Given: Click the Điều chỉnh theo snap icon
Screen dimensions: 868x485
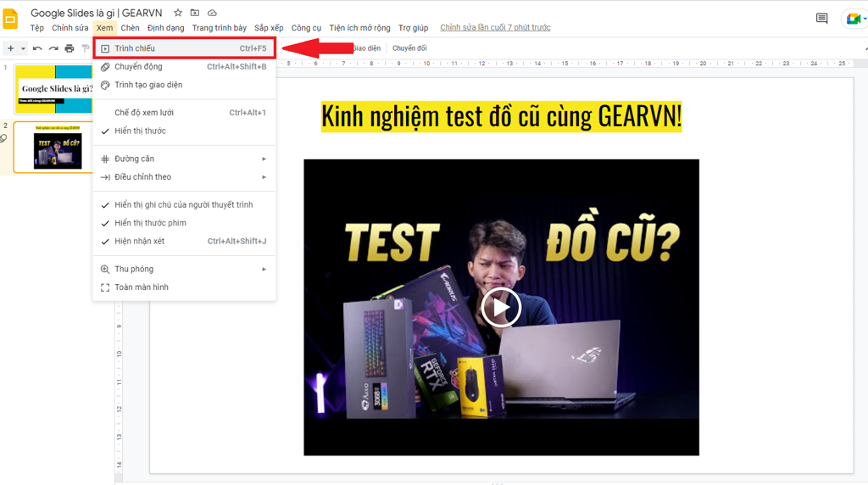Looking at the screenshot, I should point(105,177).
